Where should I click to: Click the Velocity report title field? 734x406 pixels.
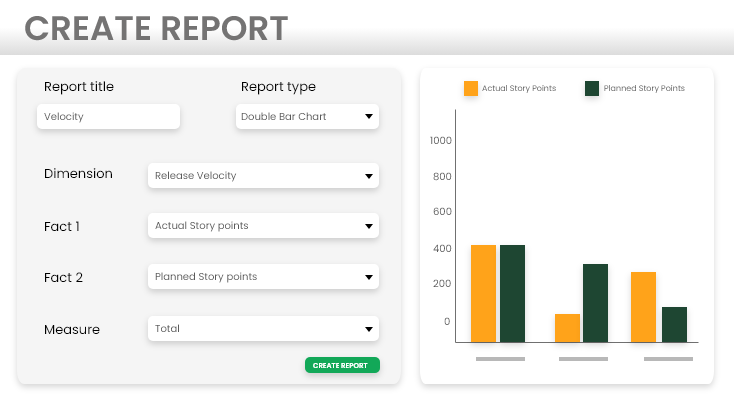[108, 117]
